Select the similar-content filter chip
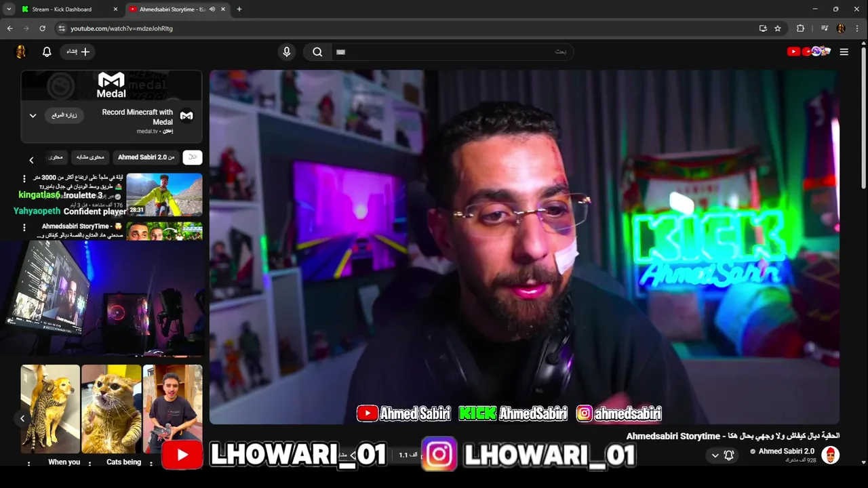 90,157
